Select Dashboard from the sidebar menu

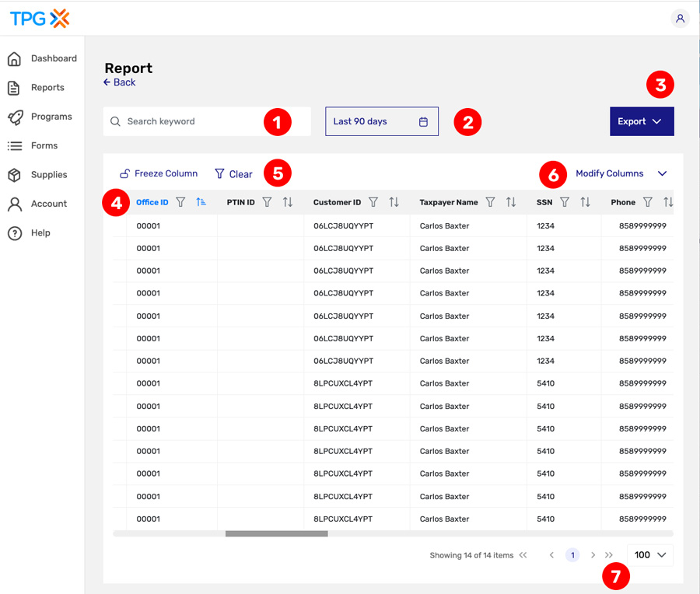click(14, 58)
